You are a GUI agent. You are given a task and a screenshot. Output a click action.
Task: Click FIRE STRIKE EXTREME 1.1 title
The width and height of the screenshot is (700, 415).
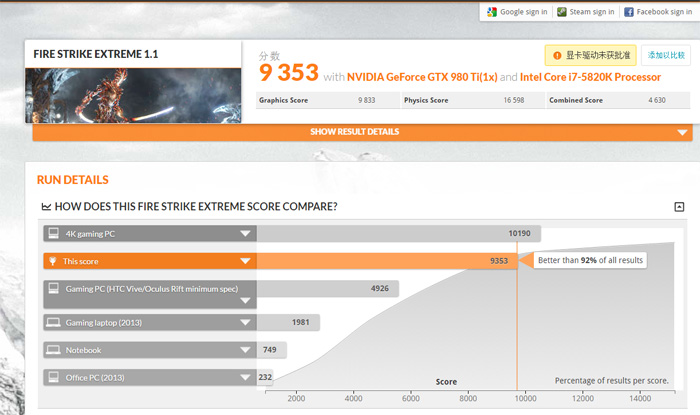tap(96, 54)
